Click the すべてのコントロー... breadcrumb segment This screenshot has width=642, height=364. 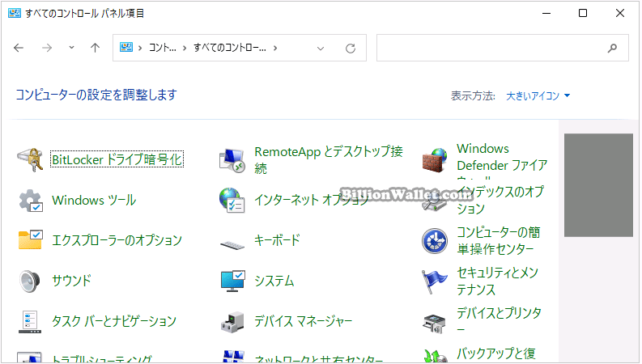(230, 48)
